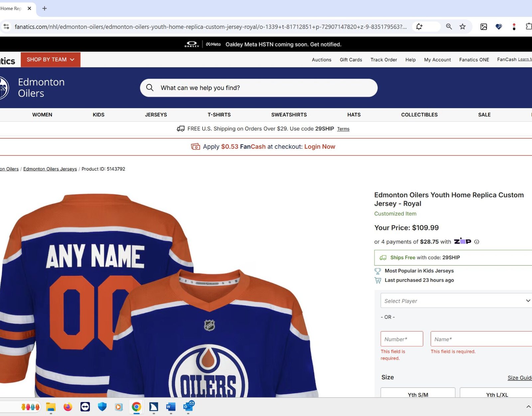Viewport: 532px width, 416px height.
Task: Click the Number input field
Action: click(402, 339)
